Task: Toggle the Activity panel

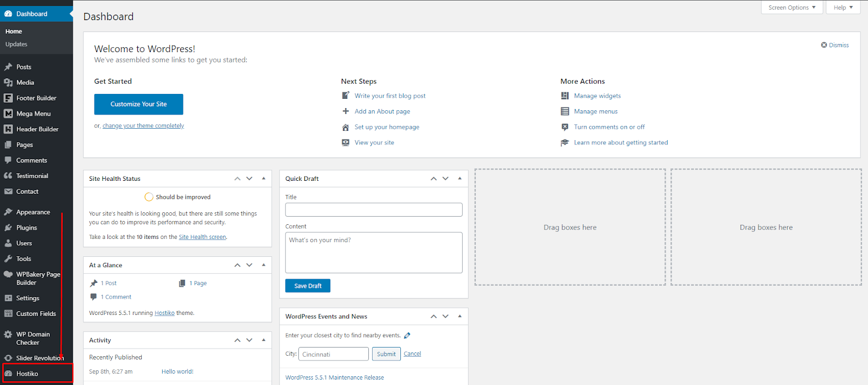Action: pyautogui.click(x=264, y=340)
